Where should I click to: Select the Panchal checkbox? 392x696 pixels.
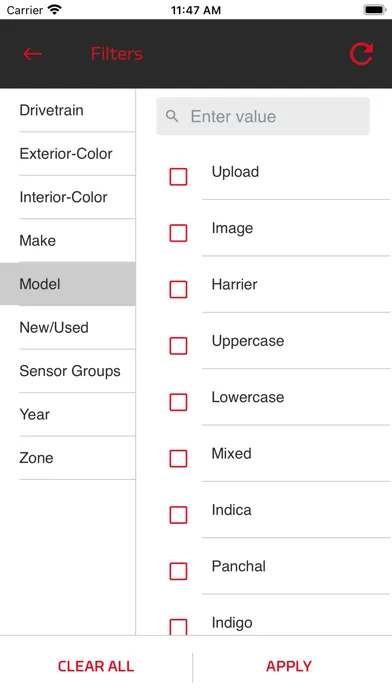[x=178, y=571]
